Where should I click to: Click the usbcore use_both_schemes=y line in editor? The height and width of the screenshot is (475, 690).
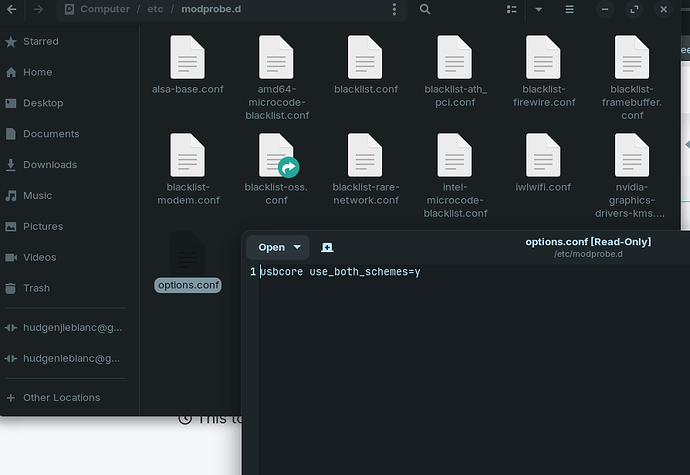pyautogui.click(x=340, y=272)
